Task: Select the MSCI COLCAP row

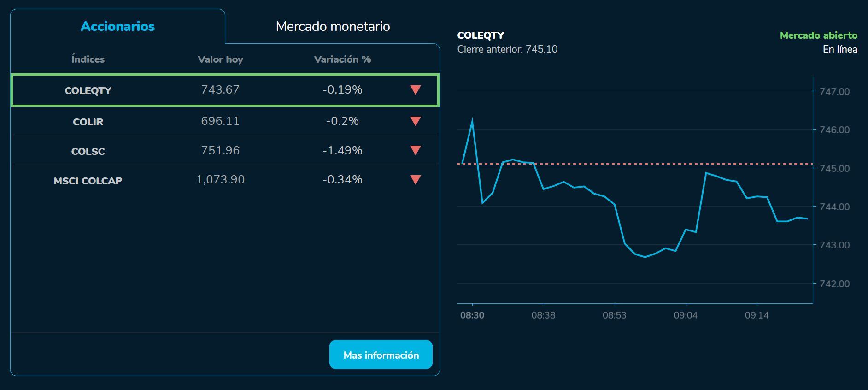Action: [x=226, y=180]
